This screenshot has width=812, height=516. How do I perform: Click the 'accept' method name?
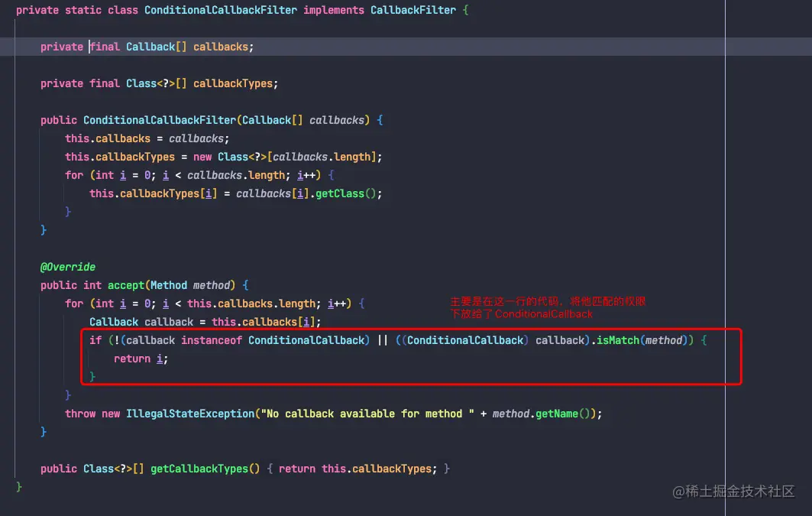click(x=126, y=285)
